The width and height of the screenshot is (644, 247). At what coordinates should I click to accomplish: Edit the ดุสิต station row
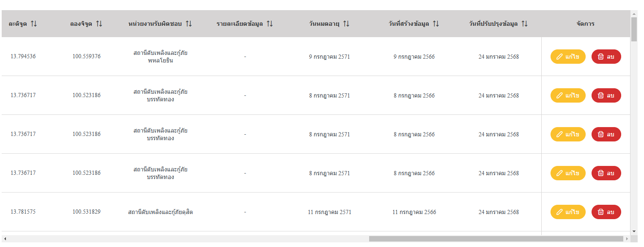(568, 212)
